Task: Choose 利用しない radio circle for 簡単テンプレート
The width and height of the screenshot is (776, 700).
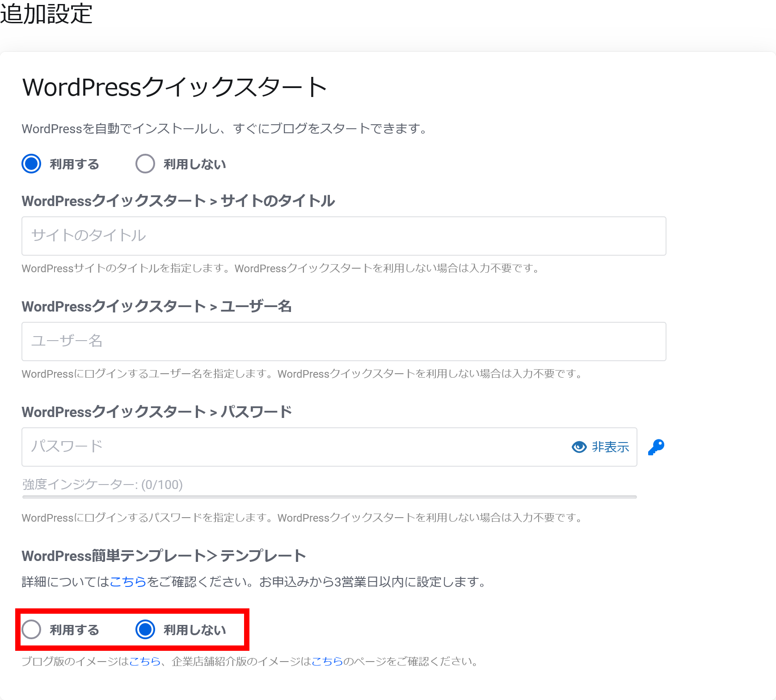Action: [x=145, y=629]
